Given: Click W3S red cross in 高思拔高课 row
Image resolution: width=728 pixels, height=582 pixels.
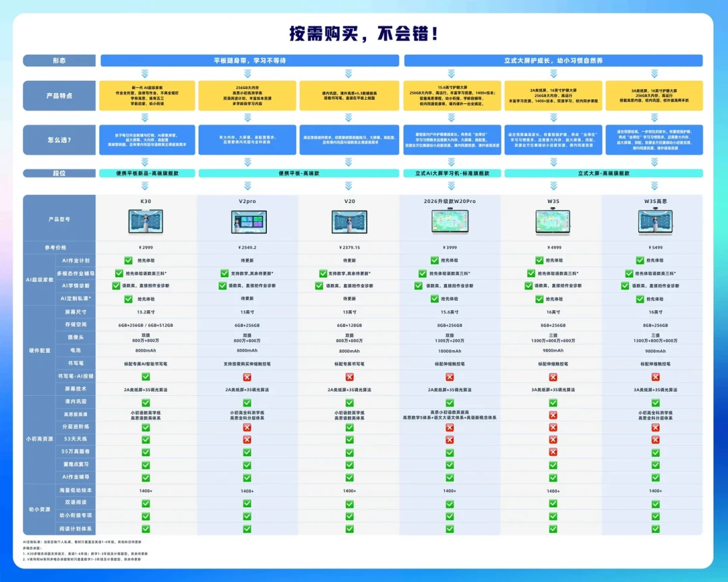Looking at the screenshot, I should point(553,415).
